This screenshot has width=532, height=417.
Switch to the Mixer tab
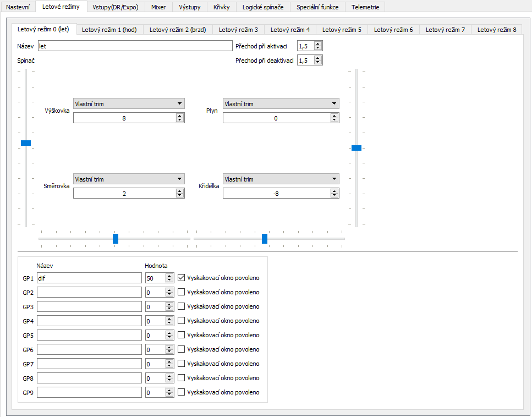pos(158,7)
